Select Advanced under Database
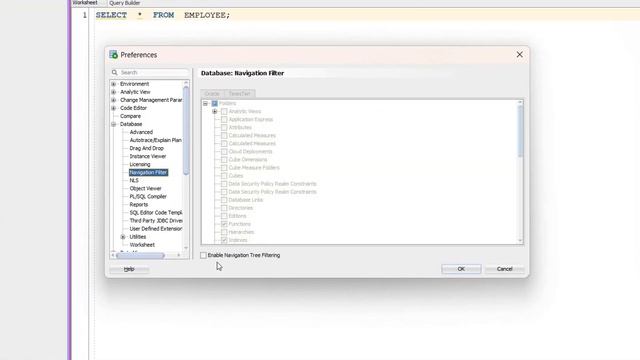The height and width of the screenshot is (360, 640). pyautogui.click(x=141, y=132)
